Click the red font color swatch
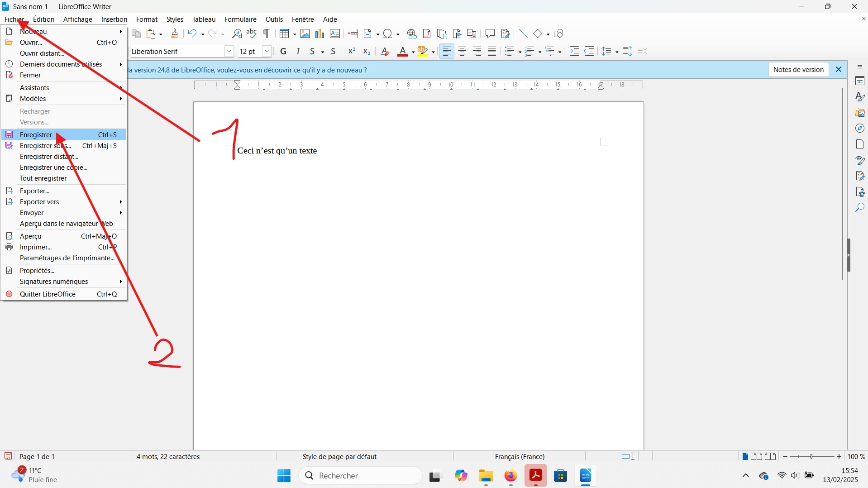This screenshot has height=488, width=868. click(x=403, y=52)
